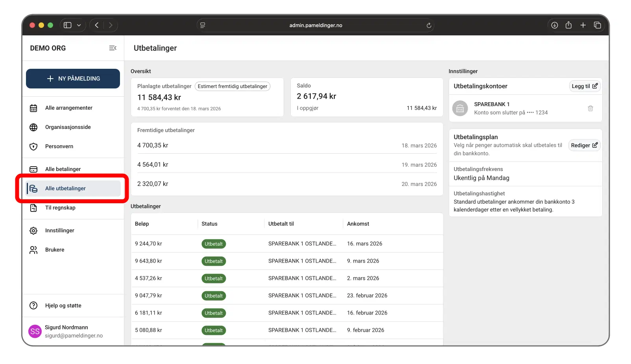Click the trash icon for SPAREBANK 1 account
Screen dimensions: 631x364
coord(590,108)
